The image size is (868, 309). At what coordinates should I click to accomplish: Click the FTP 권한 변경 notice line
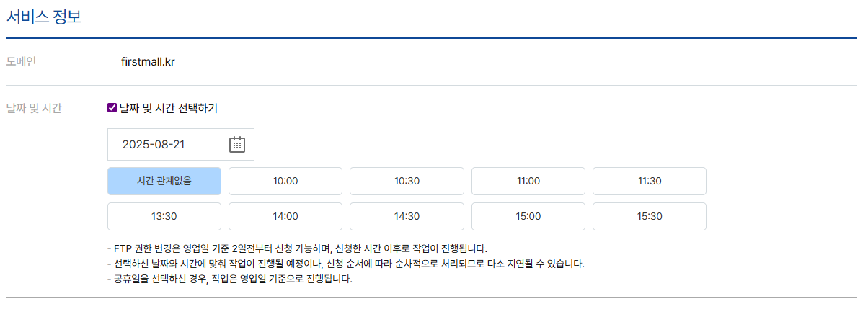pos(297,248)
